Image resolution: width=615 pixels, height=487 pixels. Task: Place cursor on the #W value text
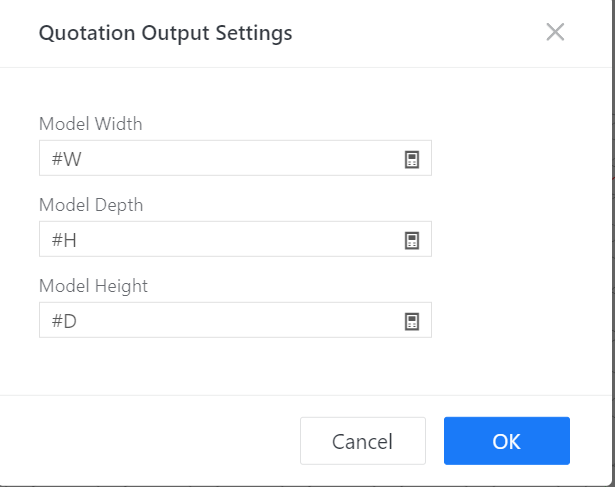(64, 159)
